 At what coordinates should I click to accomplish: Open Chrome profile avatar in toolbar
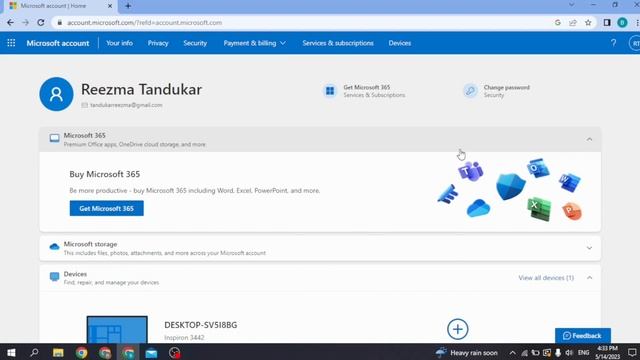[622, 23]
